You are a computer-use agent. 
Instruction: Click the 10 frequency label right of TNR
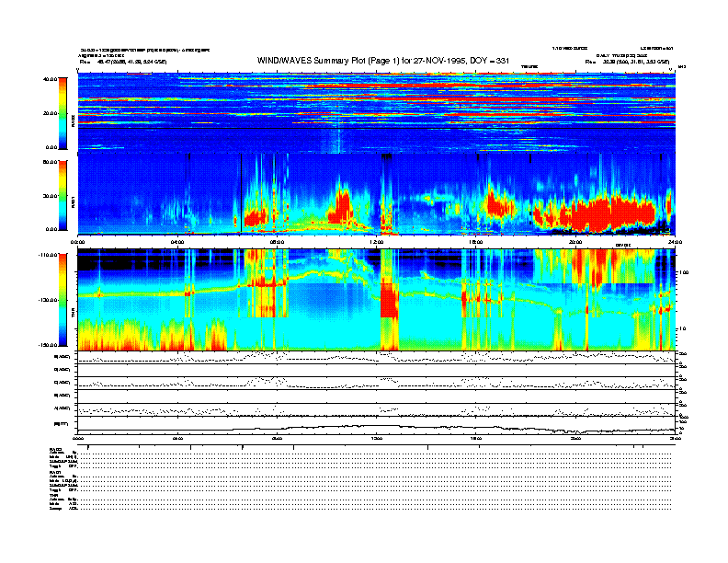pos(683,328)
